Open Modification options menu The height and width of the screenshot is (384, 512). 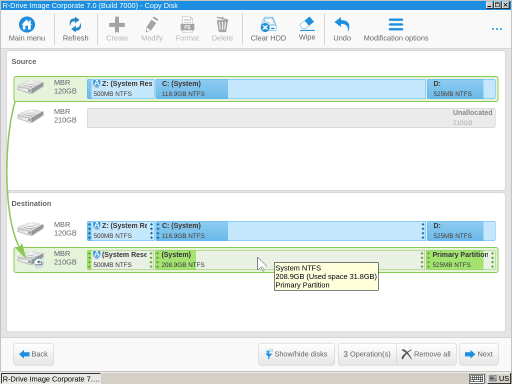click(396, 29)
